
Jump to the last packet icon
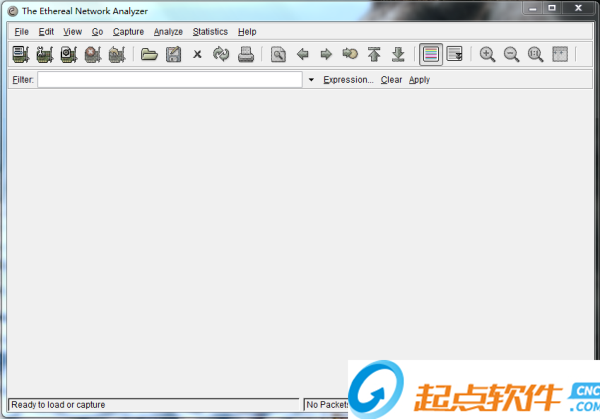tap(398, 54)
